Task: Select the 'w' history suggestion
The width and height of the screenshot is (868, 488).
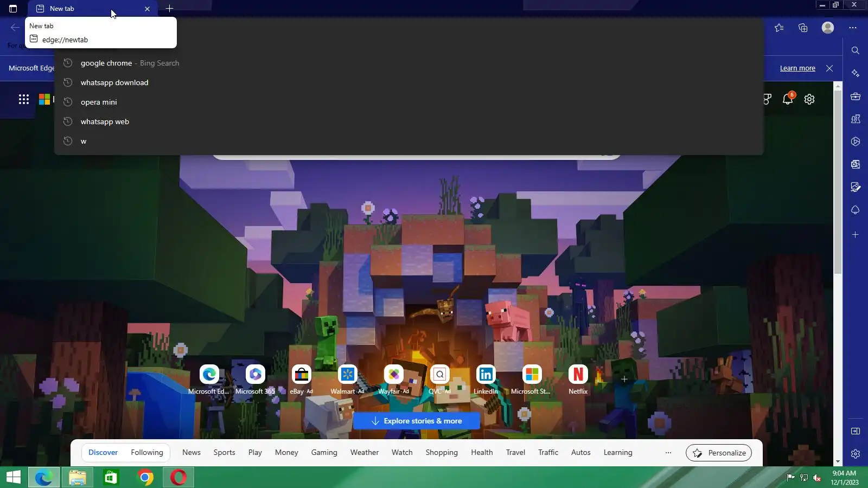Action: (409, 141)
